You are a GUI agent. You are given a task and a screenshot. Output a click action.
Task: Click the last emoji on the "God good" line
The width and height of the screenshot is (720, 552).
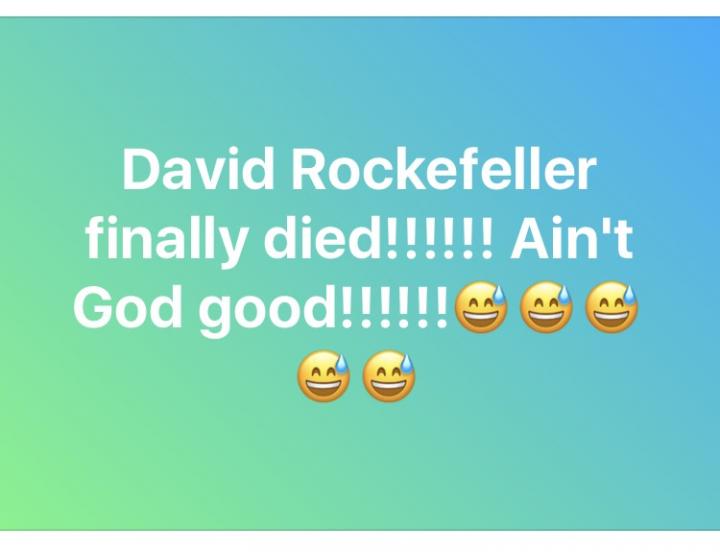click(x=611, y=307)
